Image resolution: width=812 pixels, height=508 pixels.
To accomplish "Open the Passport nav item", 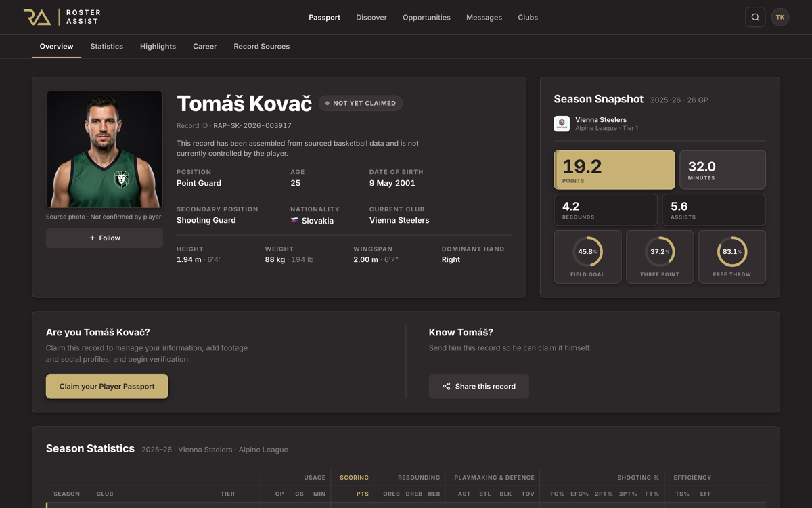I will 324,17.
